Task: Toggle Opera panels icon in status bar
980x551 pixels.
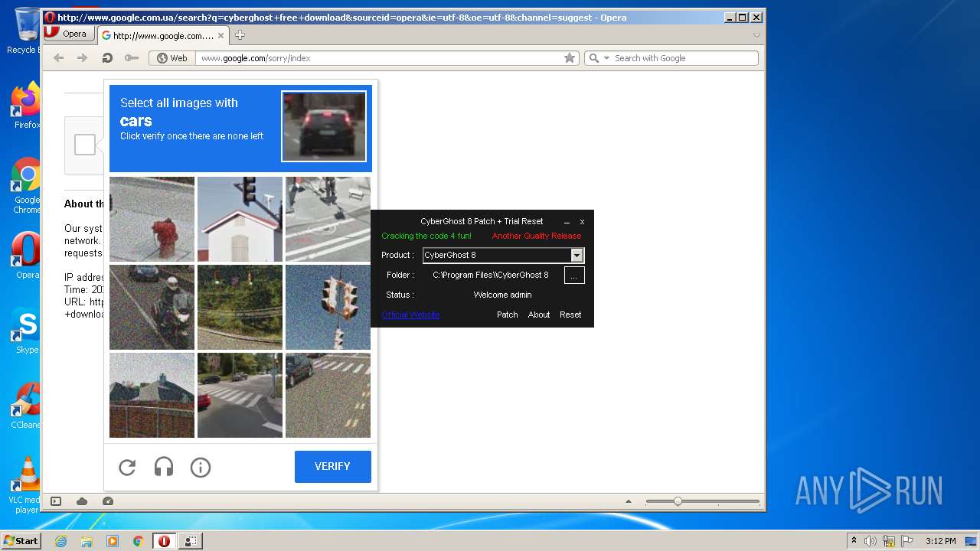Action: click(x=56, y=501)
